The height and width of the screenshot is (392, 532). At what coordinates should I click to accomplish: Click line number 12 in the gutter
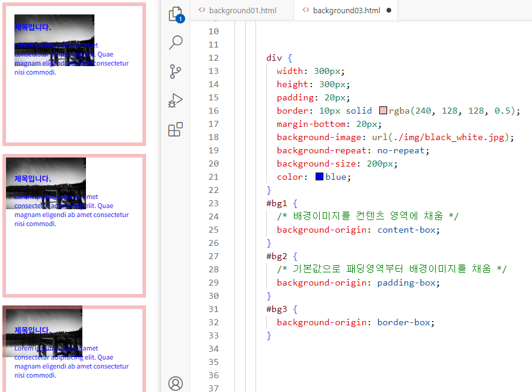tap(213, 58)
